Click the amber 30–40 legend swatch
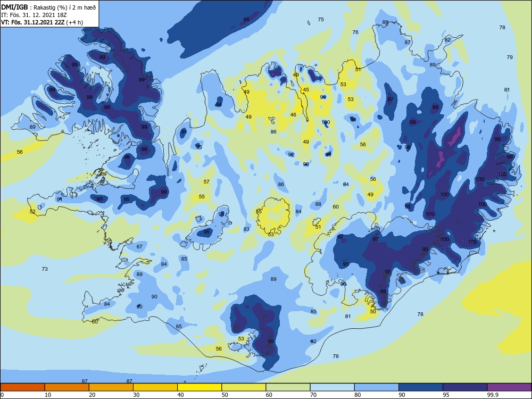Screen dimensions: 532x399 [155, 387]
